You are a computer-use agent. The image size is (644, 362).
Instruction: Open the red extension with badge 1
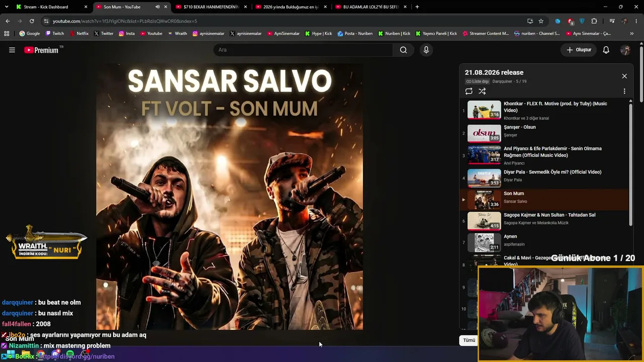coord(570,21)
